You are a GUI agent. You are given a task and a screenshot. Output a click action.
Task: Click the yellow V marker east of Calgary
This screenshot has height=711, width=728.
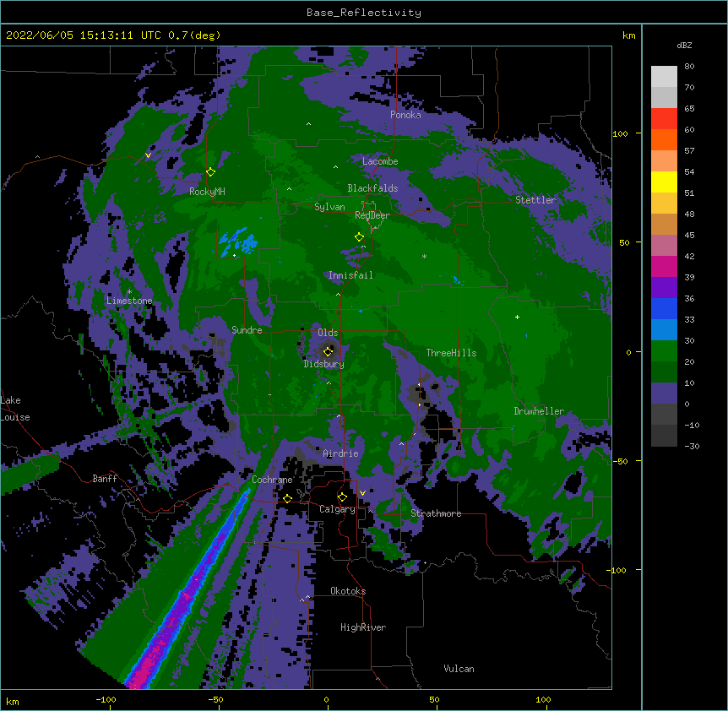tap(362, 493)
